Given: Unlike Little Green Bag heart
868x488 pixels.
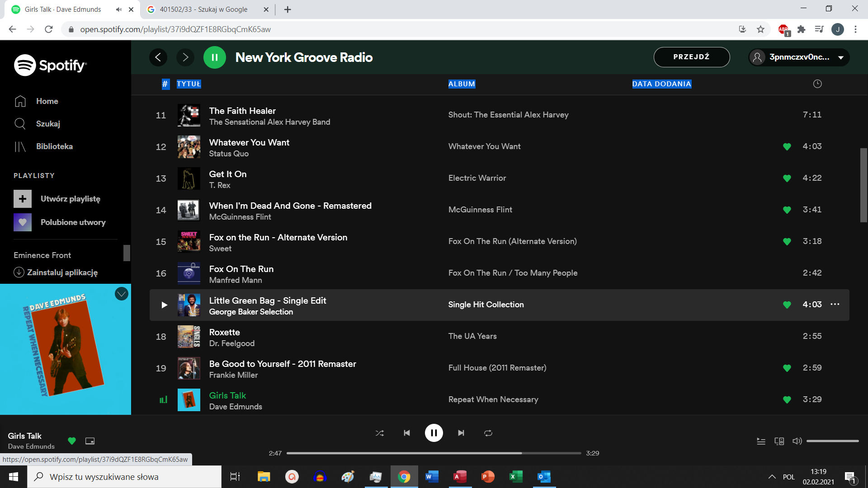Looking at the screenshot, I should tap(787, 305).
